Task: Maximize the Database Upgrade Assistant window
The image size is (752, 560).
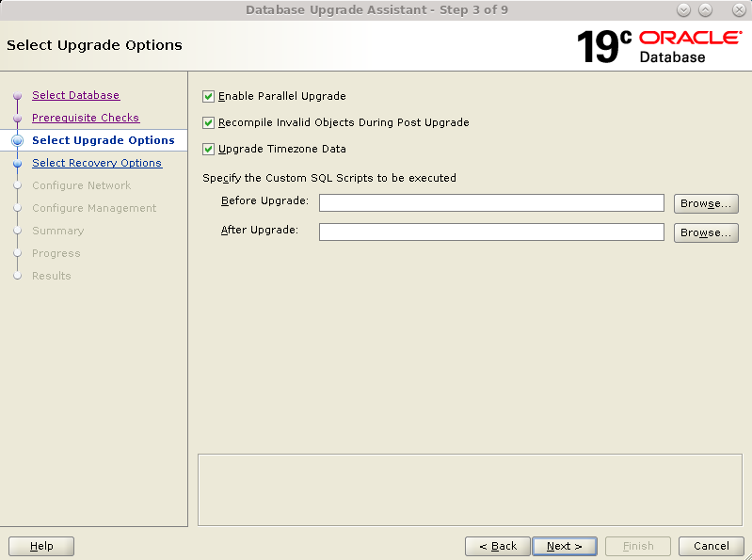Action: pos(705,10)
